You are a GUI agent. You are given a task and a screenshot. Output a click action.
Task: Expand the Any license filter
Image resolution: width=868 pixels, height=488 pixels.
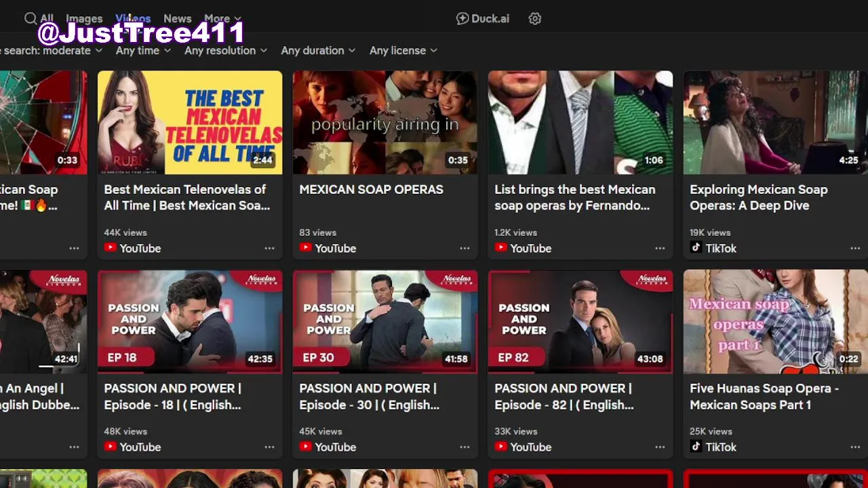(403, 50)
